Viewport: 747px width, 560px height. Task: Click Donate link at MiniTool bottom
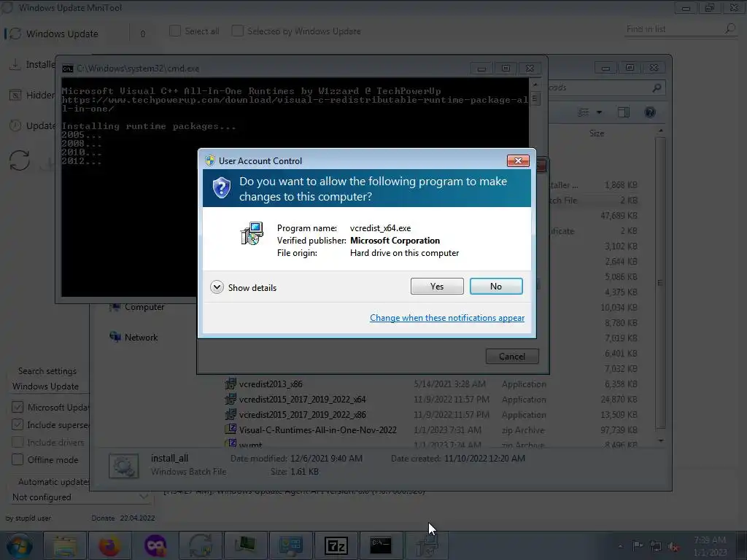[103, 518]
